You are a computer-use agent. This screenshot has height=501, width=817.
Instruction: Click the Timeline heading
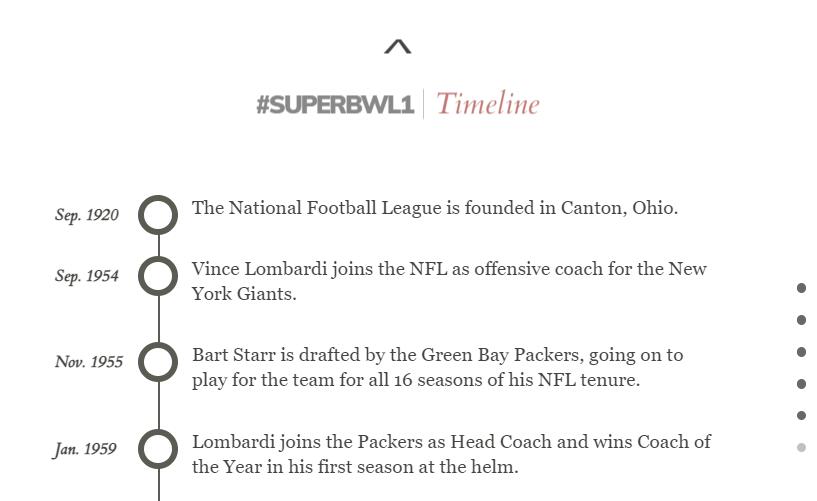[488, 104]
